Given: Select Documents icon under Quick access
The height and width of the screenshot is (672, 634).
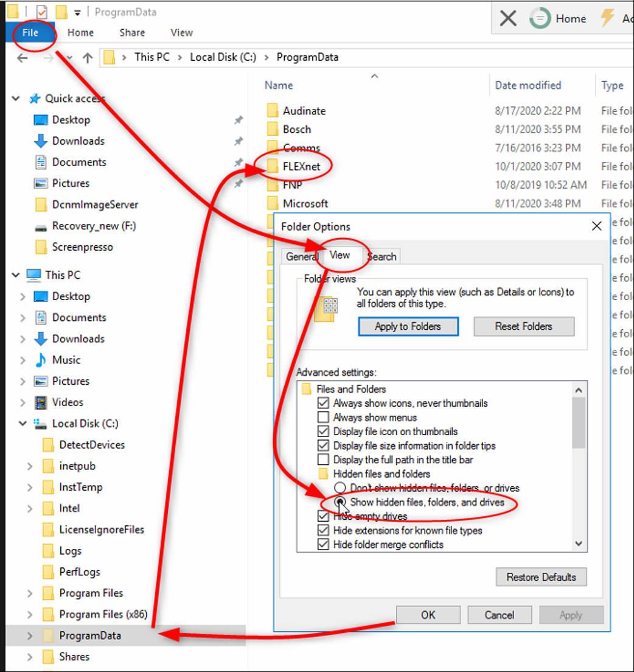Looking at the screenshot, I should (41, 162).
